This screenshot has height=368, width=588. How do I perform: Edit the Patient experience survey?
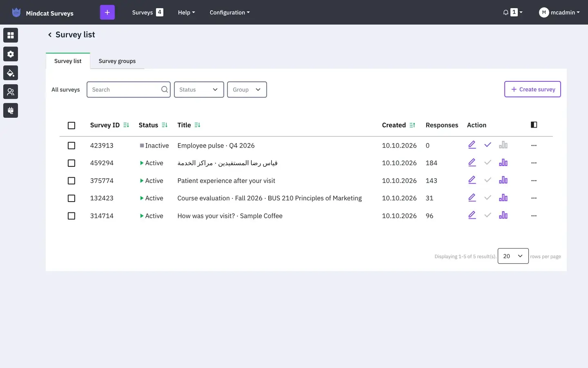coord(472,180)
